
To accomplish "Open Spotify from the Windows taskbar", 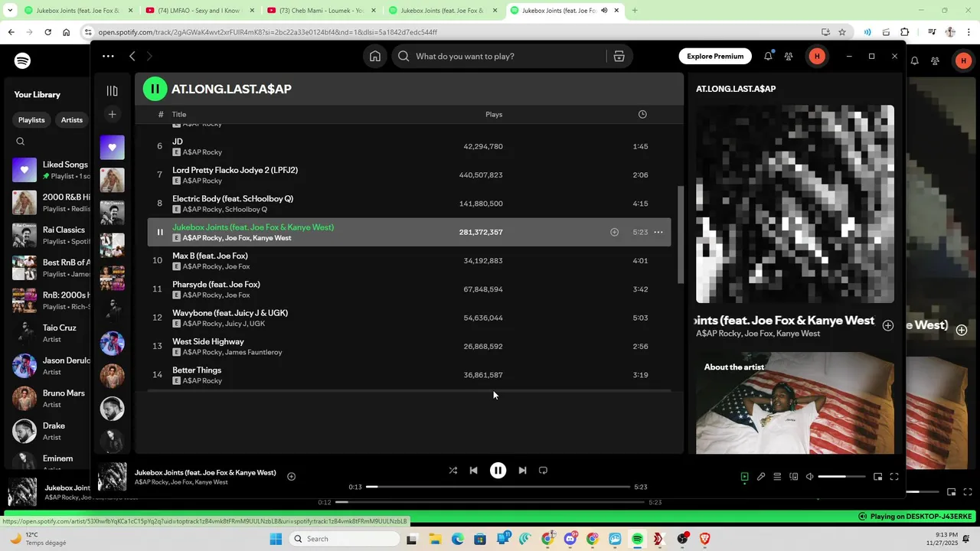I will 637,539.
